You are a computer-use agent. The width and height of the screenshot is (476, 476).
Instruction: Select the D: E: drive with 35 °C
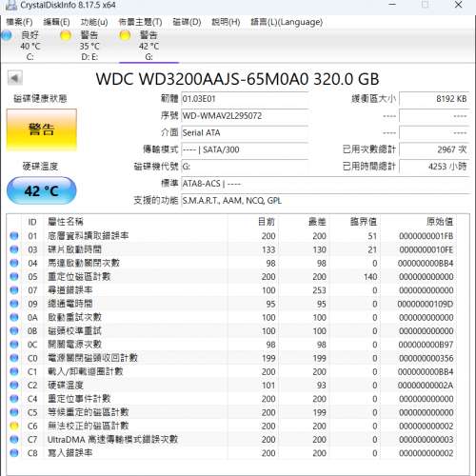point(89,46)
